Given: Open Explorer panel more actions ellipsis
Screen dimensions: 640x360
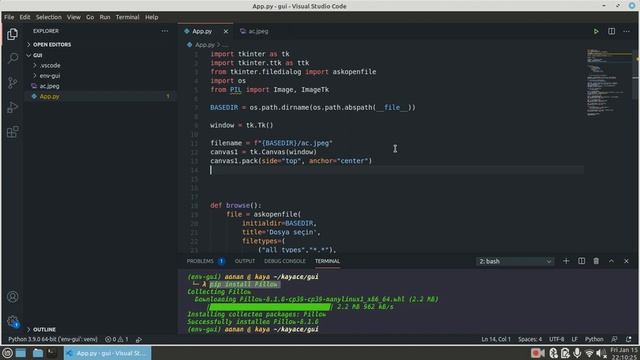Looking at the screenshot, I should coord(164,31).
